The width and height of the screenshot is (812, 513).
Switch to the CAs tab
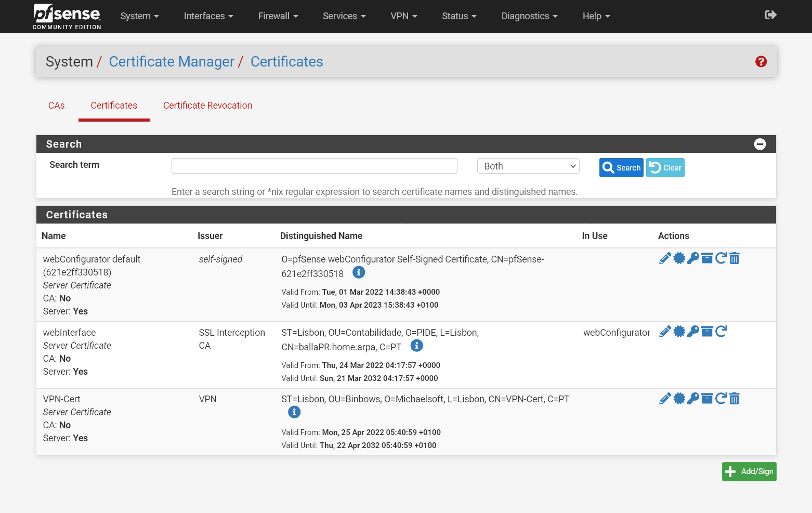coord(56,106)
